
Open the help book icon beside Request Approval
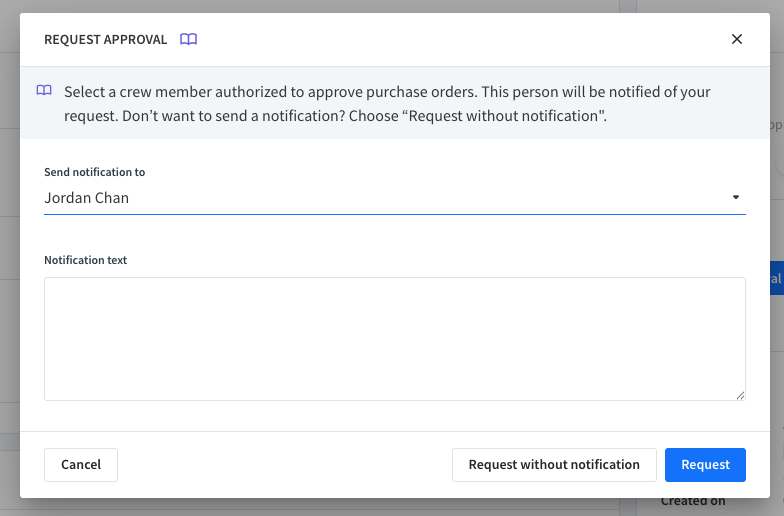pos(189,39)
